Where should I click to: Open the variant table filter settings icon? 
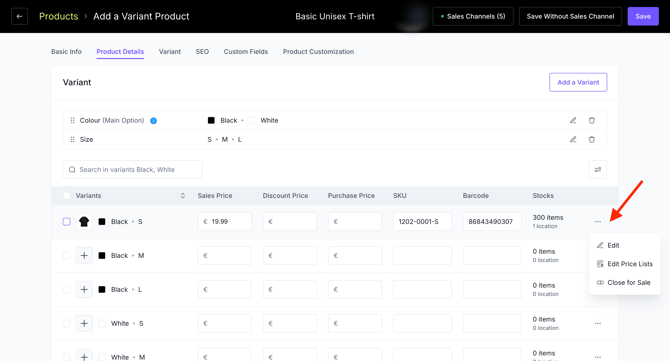[x=598, y=170]
